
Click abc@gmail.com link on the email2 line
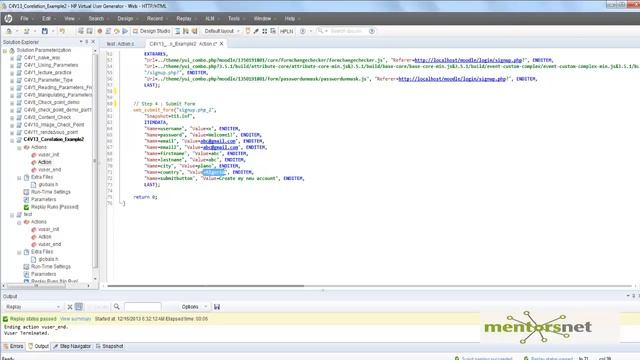[x=220, y=147]
